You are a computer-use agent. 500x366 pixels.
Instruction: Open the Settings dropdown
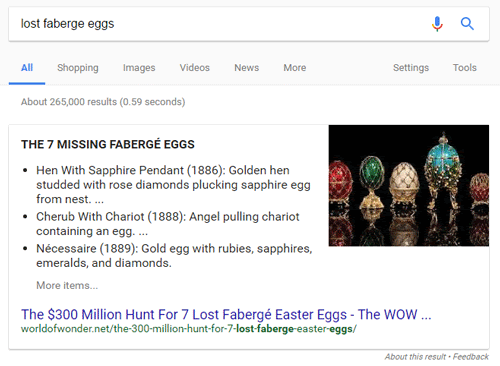411,68
